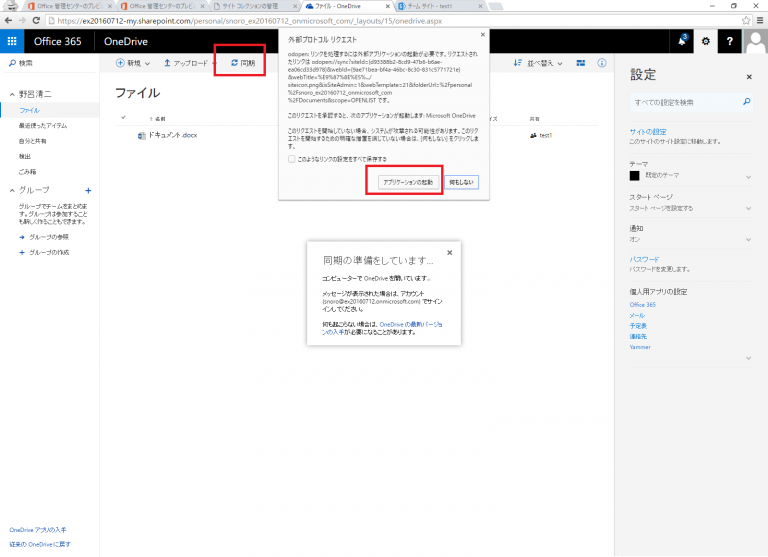Open the notifications bell icon
768x557 pixels.
[682, 41]
